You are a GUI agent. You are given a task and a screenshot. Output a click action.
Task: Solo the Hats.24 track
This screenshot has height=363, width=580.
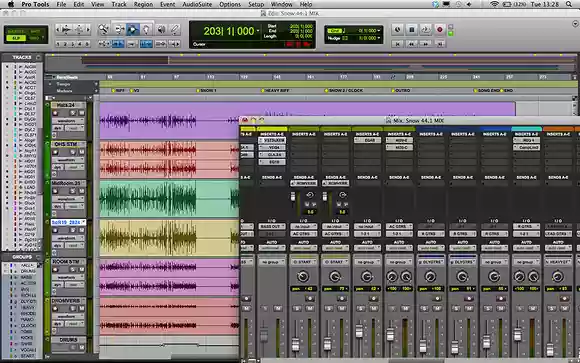(x=73, y=113)
